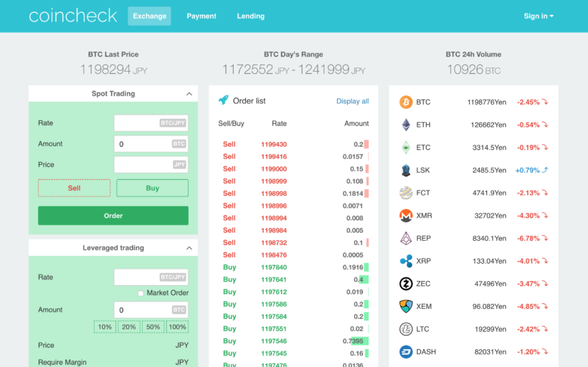Collapse the Spot Trading panel

189,94
